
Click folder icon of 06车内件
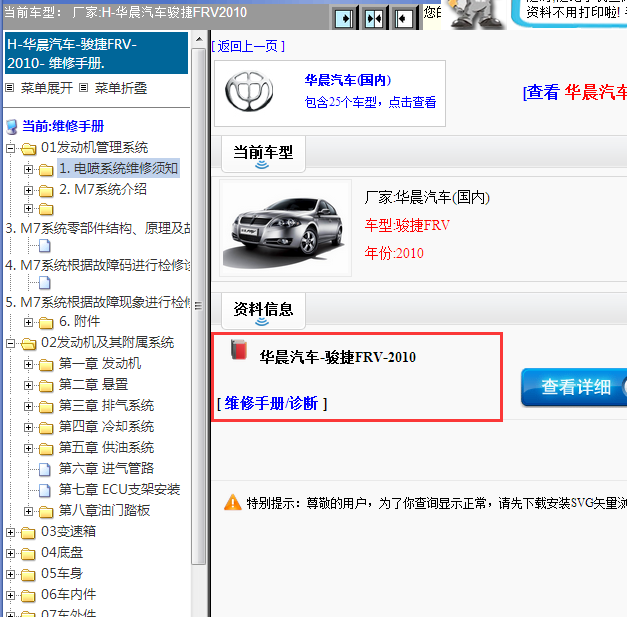(x=28, y=595)
